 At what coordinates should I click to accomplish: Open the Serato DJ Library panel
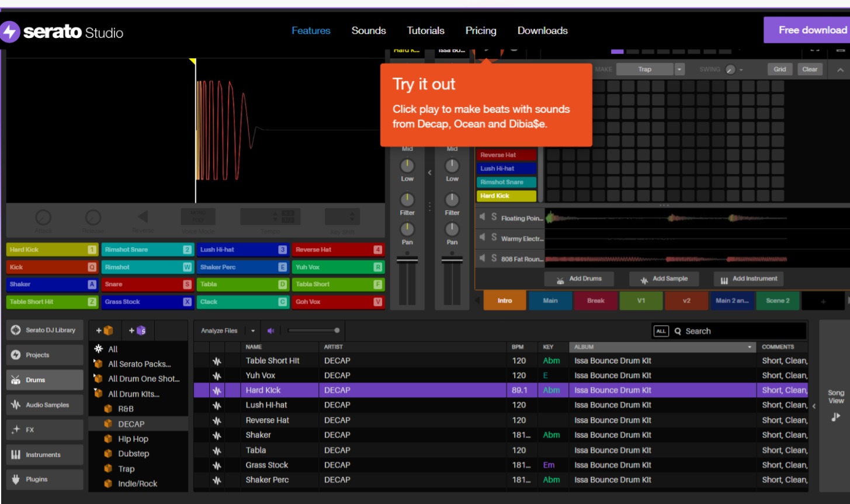[x=44, y=330]
